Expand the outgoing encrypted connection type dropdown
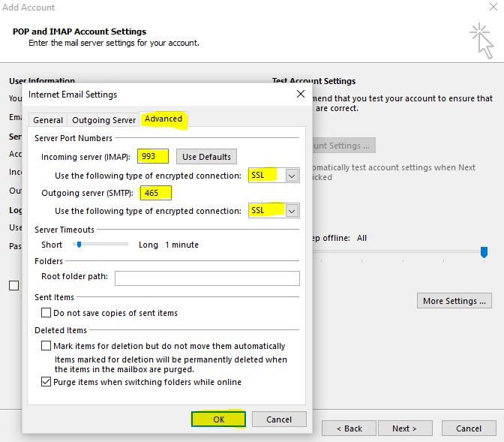 click(x=292, y=211)
